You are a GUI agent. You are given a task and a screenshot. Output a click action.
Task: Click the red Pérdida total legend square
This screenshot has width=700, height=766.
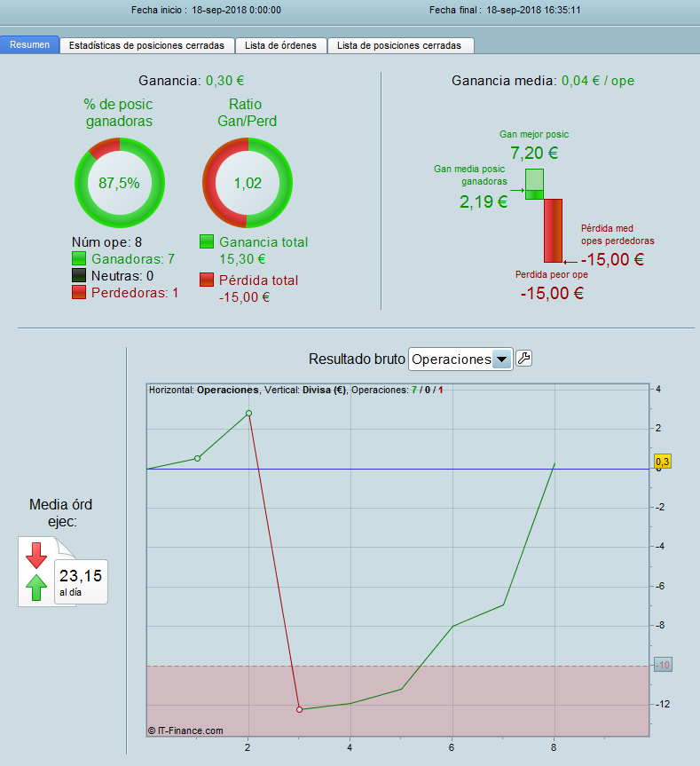click(x=207, y=280)
